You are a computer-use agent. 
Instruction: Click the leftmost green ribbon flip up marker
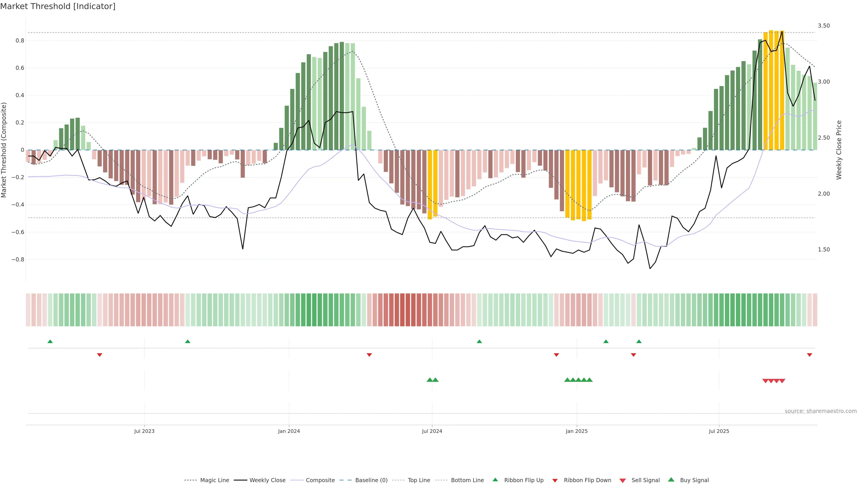[50, 342]
